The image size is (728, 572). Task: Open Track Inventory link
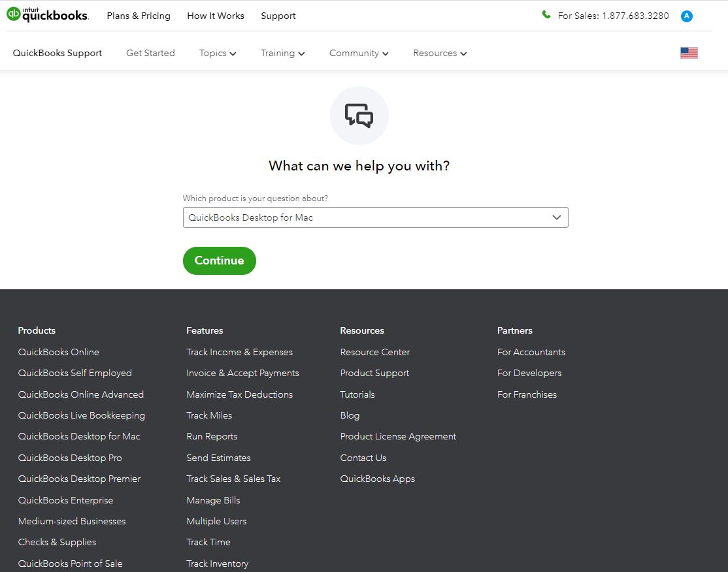click(x=217, y=564)
